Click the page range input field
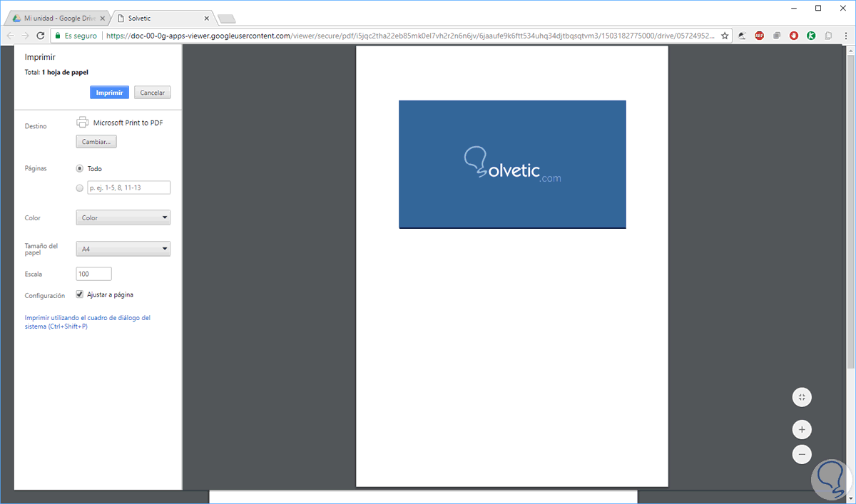 [128, 187]
